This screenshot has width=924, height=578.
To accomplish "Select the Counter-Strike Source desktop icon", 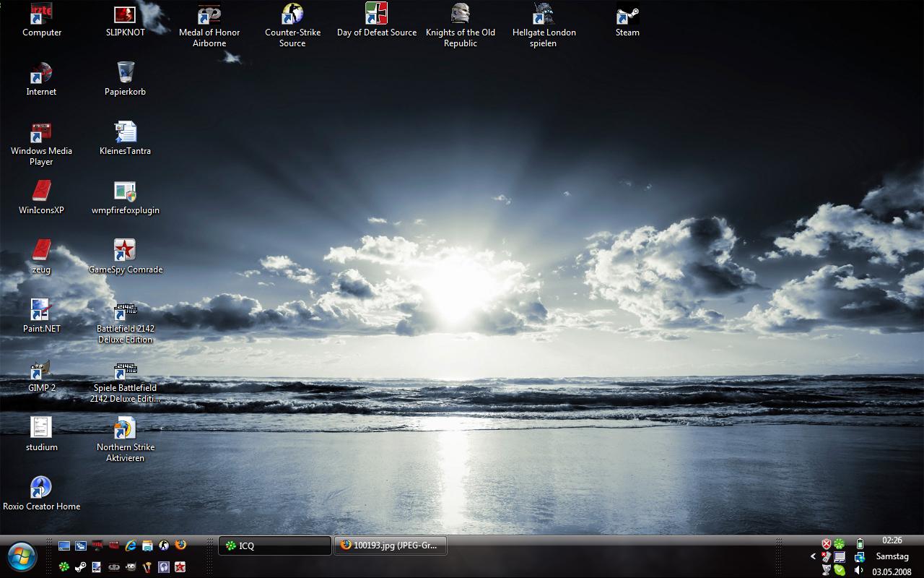I will tap(292, 16).
